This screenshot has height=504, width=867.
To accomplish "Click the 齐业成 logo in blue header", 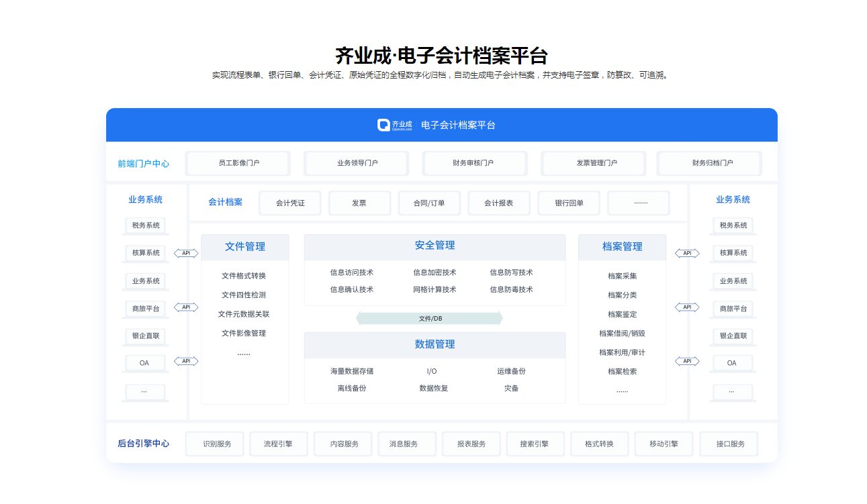I will click(x=395, y=125).
